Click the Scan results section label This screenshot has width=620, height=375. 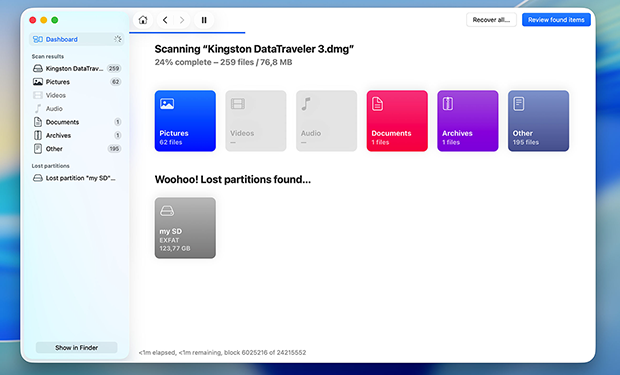(x=47, y=56)
